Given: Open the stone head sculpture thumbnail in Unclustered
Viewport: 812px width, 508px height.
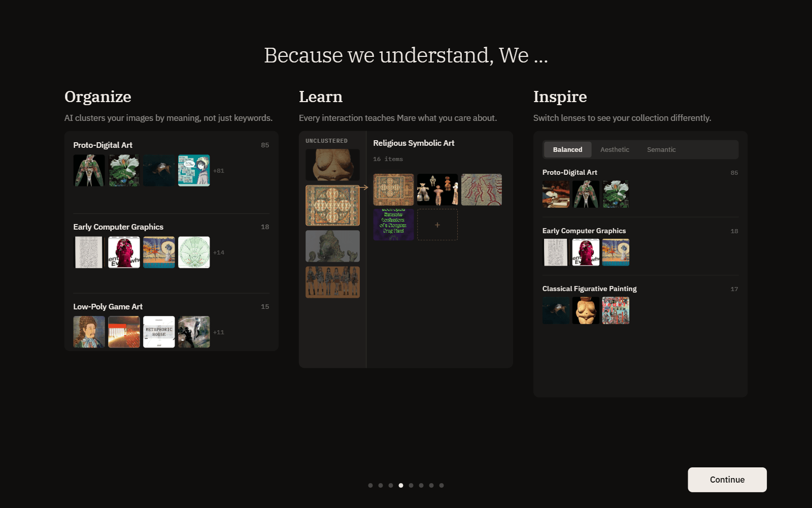Looking at the screenshot, I should click(332, 246).
